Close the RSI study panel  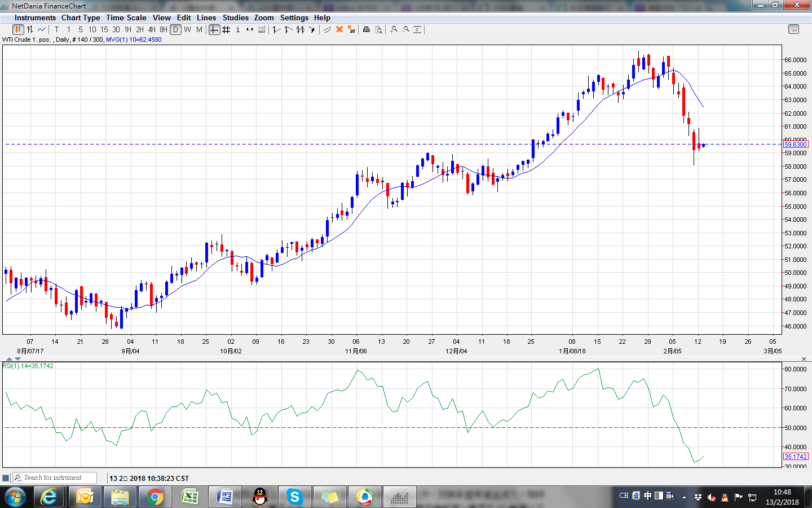(804, 359)
